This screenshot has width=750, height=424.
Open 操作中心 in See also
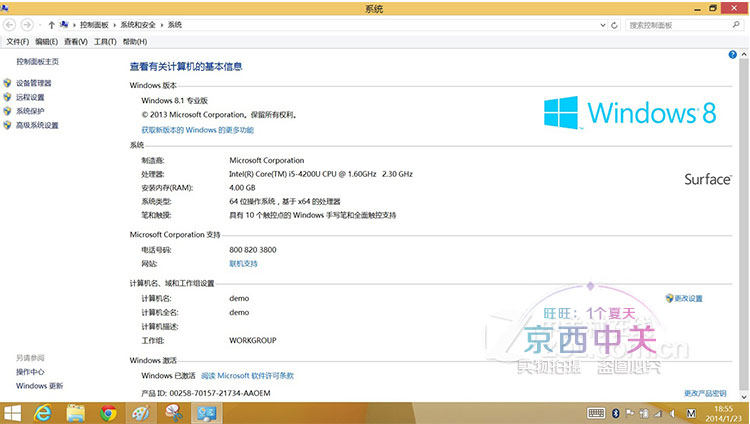30,372
